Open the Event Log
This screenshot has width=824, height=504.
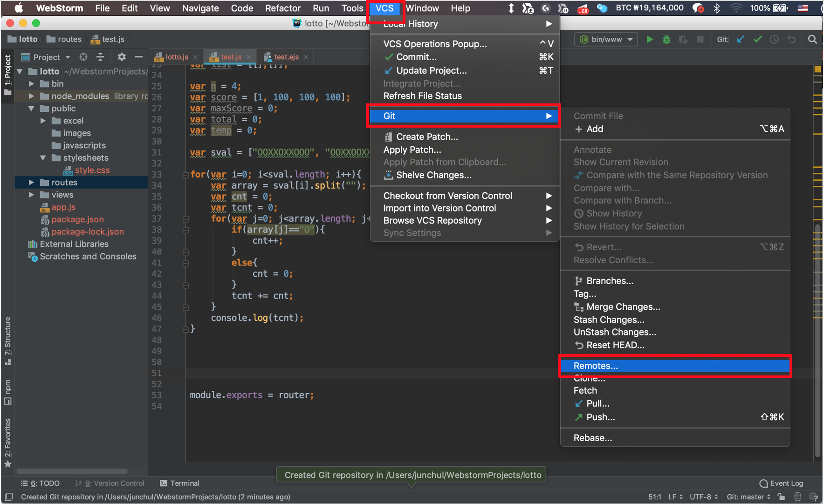point(781,483)
